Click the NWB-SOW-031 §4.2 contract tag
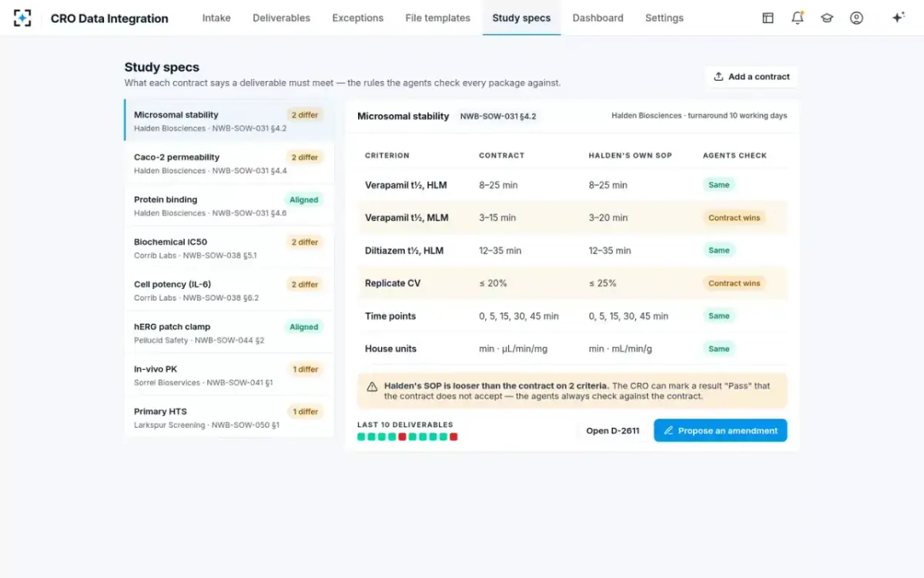The height and width of the screenshot is (578, 924). [497, 116]
